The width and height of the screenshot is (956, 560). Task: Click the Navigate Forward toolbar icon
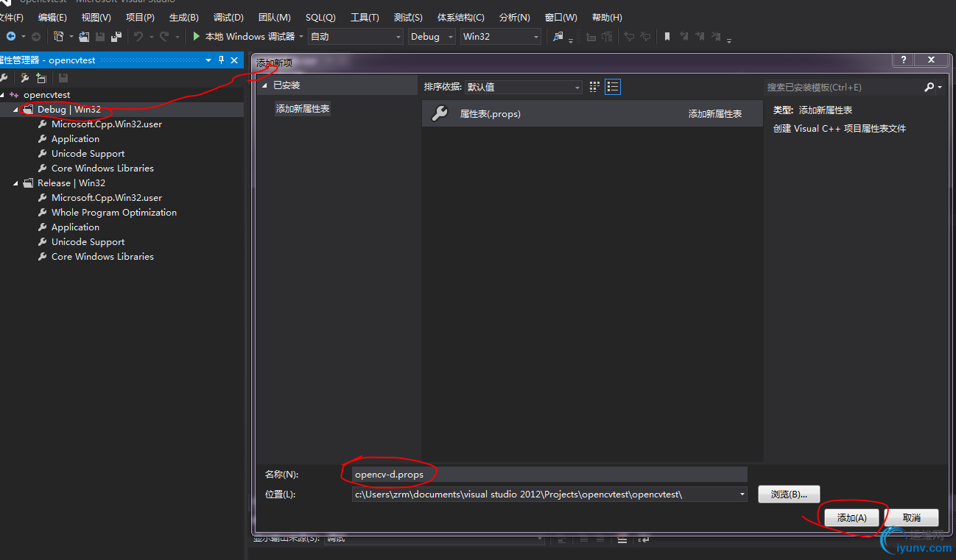point(35,36)
